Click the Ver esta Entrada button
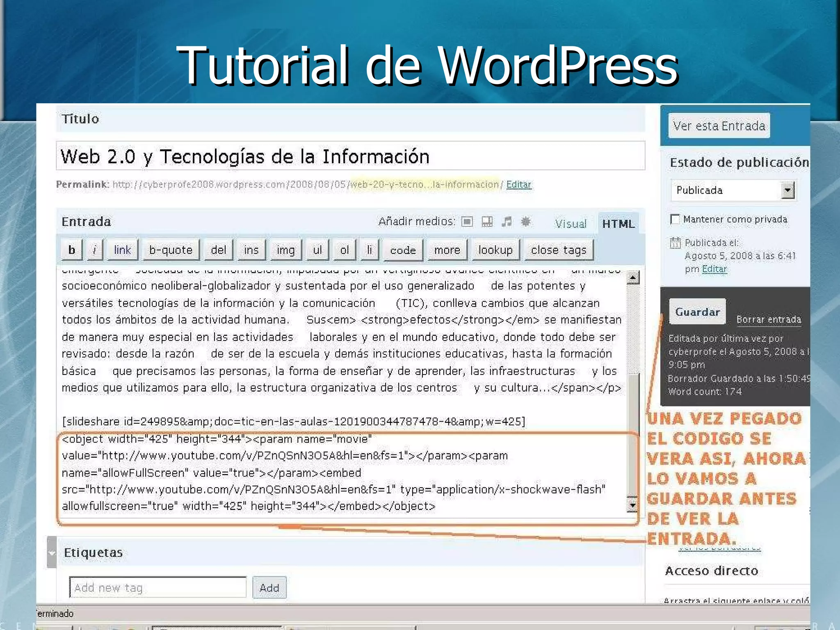The width and height of the screenshot is (840, 630). (x=719, y=126)
